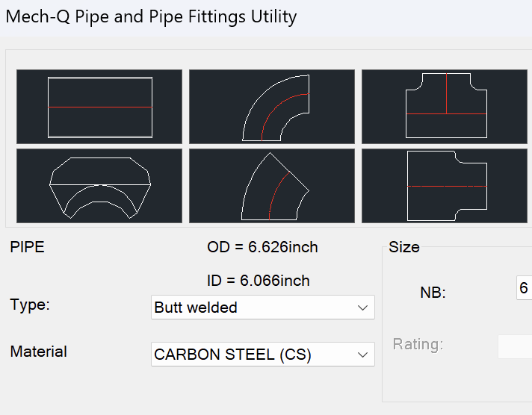Click the NB size input field
Viewport: 532px width, 415px height.
pyautogui.click(x=524, y=288)
